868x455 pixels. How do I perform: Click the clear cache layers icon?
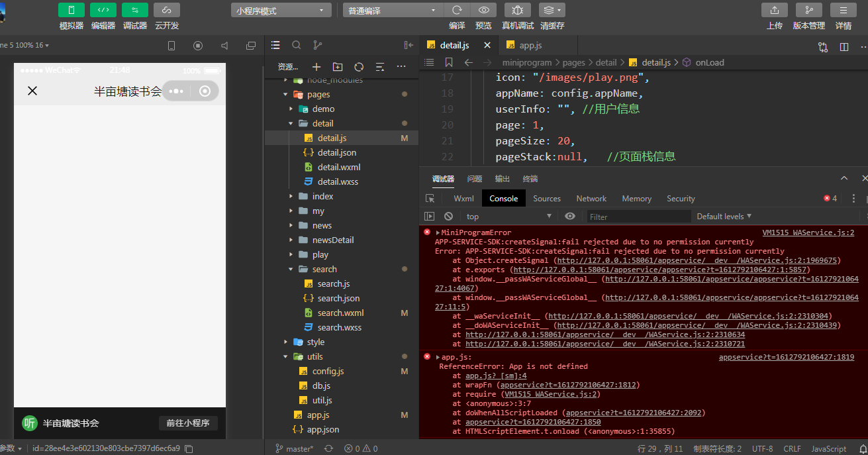552,10
